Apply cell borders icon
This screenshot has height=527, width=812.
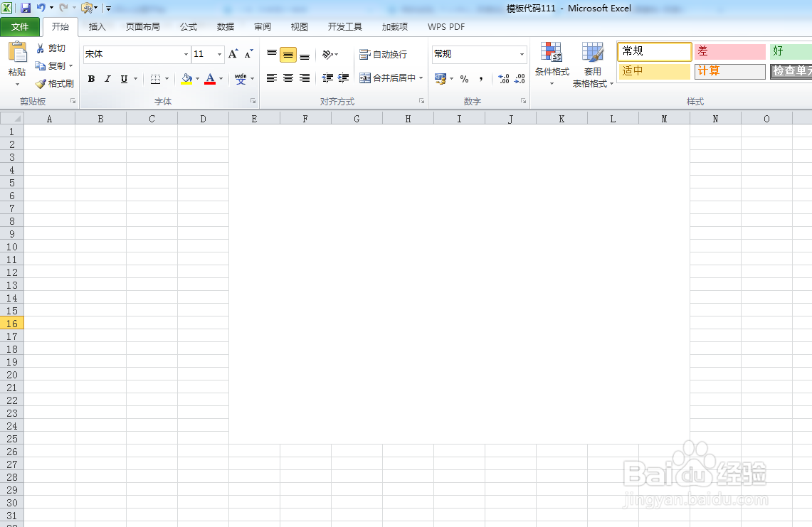click(x=155, y=79)
